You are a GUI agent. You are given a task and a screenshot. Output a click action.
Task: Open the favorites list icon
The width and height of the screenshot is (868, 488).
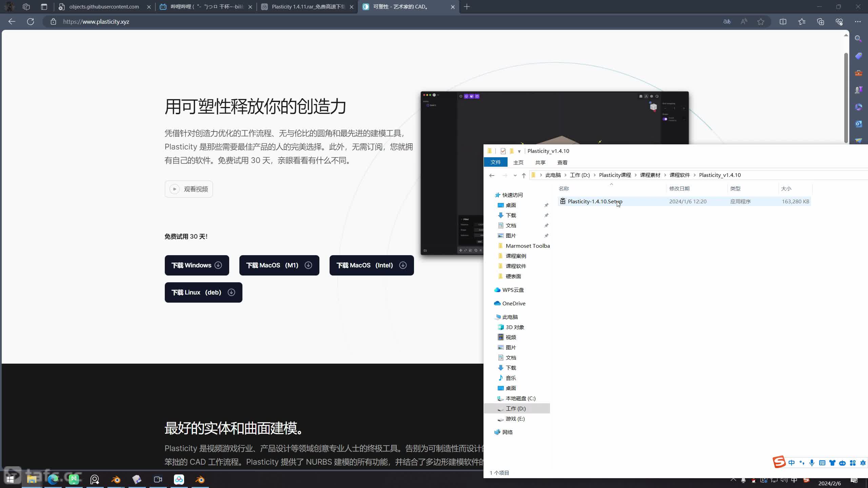pyautogui.click(x=802, y=22)
